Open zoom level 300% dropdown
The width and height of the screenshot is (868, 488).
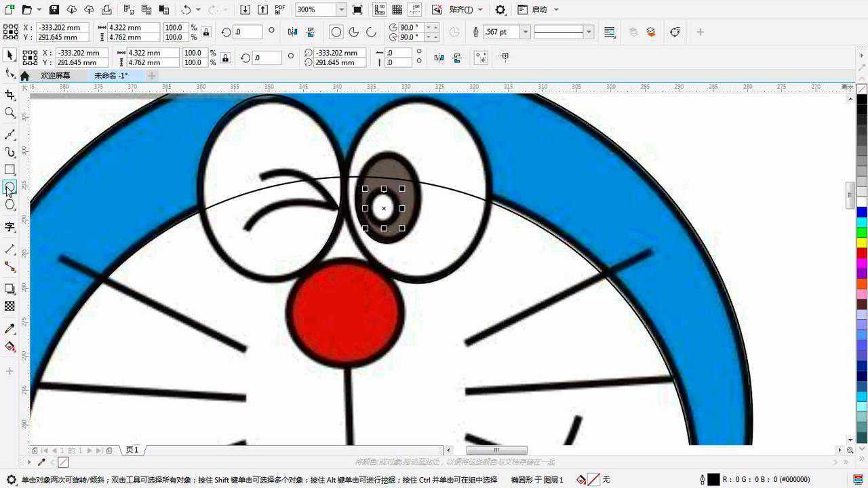click(x=341, y=9)
